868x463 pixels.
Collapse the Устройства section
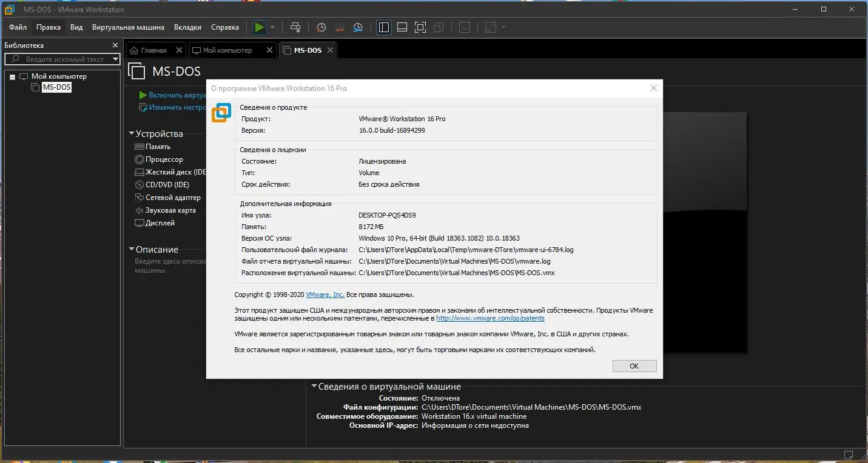(132, 134)
